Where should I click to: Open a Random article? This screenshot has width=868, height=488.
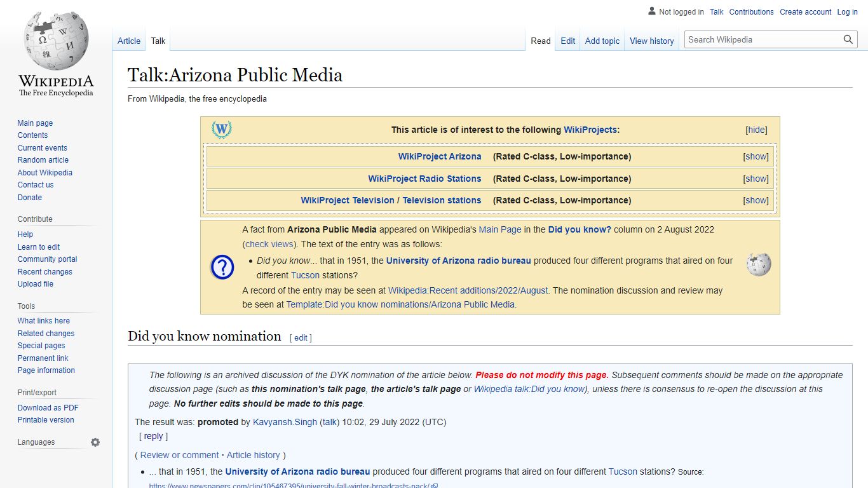(43, 160)
